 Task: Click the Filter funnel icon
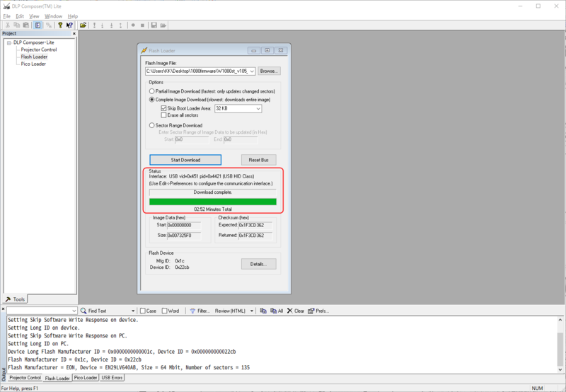(192, 311)
